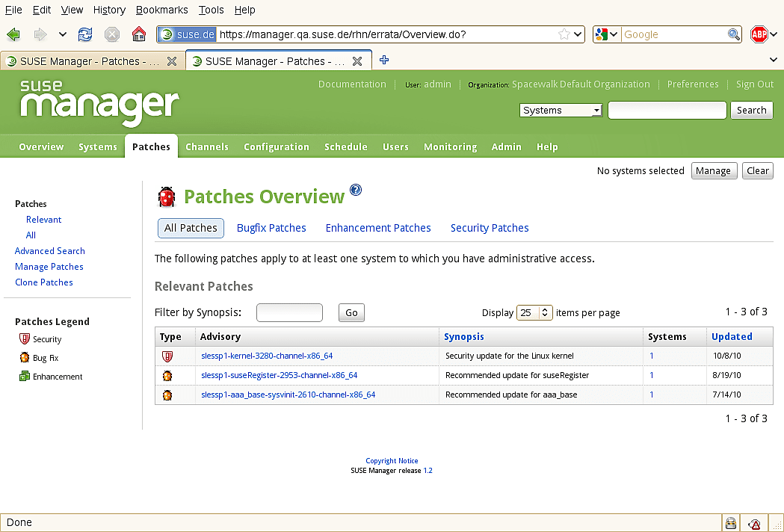Click security shield icon in kernel row
Viewport: 784px width, 532px height.
click(x=167, y=356)
